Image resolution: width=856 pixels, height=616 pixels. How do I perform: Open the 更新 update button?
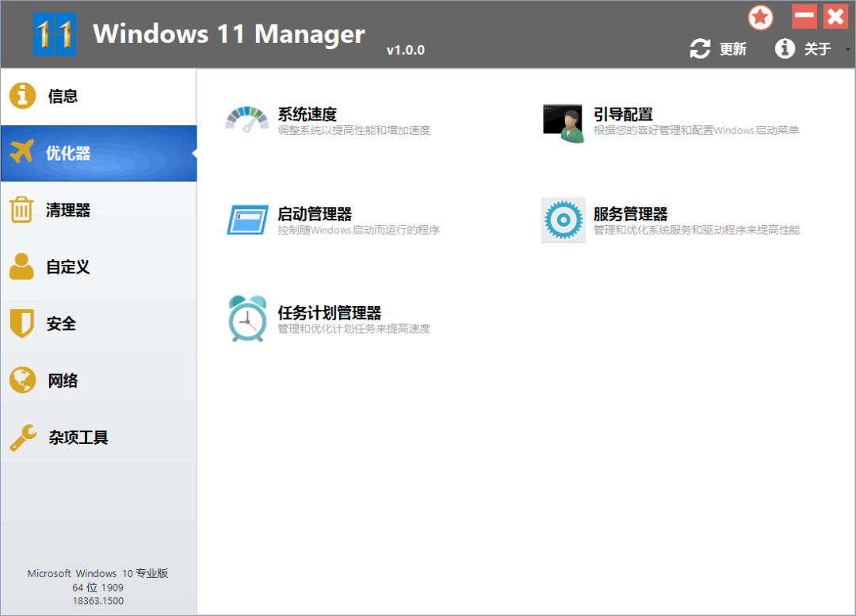(x=732, y=49)
